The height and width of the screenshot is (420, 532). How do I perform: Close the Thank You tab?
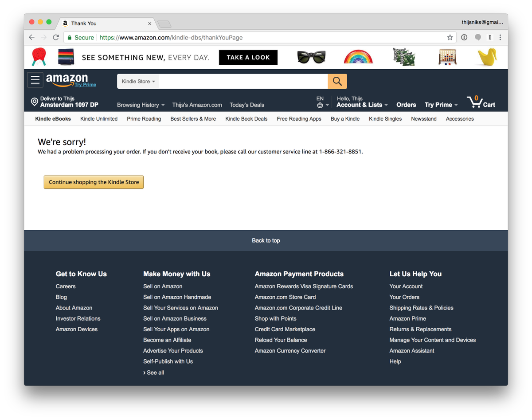point(149,24)
